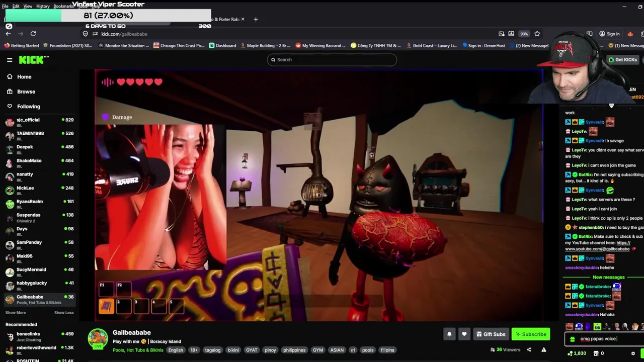Open nanatty channel in sidebar
This screenshot has width=644, height=362.
(x=39, y=176)
